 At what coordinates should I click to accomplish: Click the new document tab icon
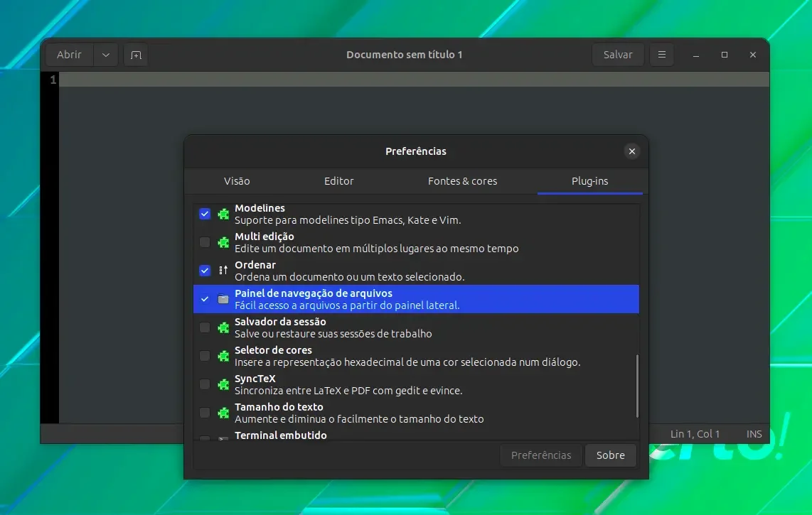point(137,55)
